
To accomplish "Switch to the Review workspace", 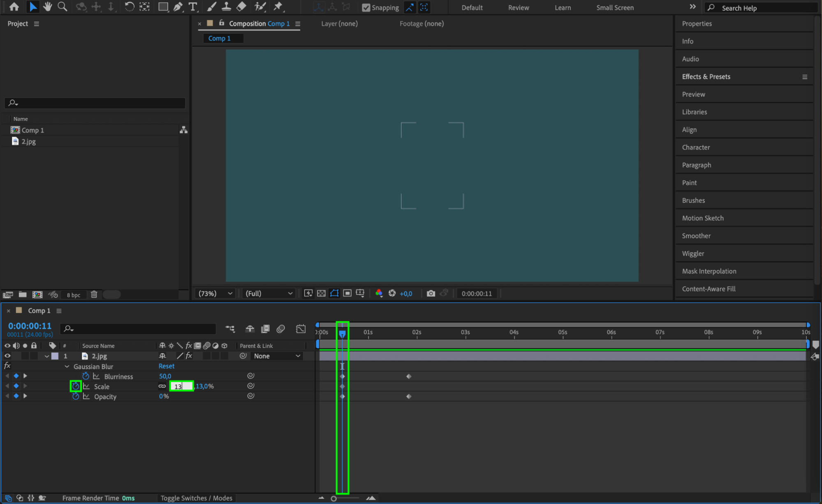I will coord(518,7).
